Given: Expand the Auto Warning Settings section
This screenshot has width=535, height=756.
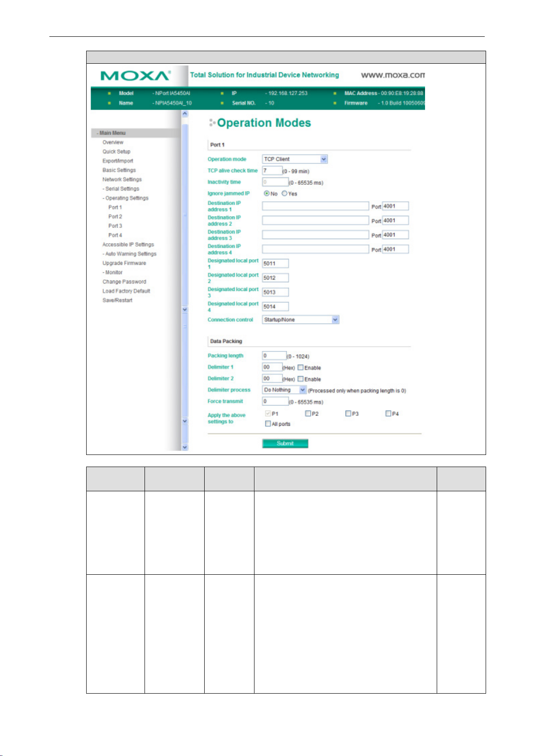Looking at the screenshot, I should point(130,254).
